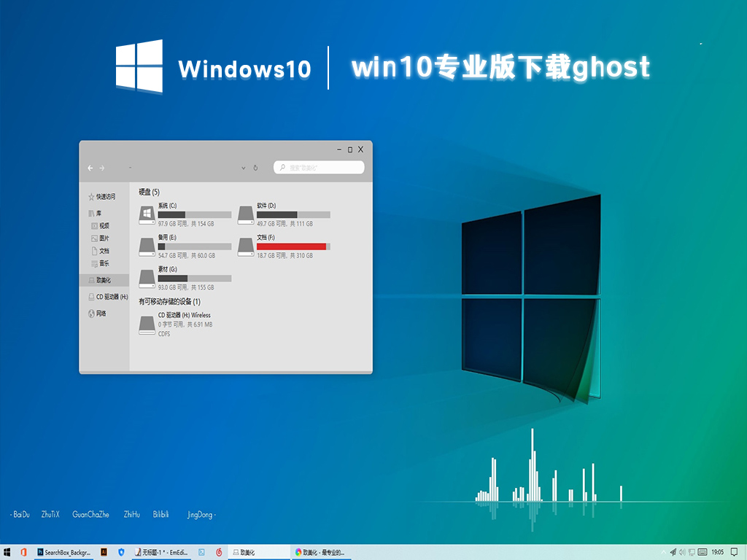Click the back arrow in the explorer window
This screenshot has height=560, width=747.
[90, 168]
